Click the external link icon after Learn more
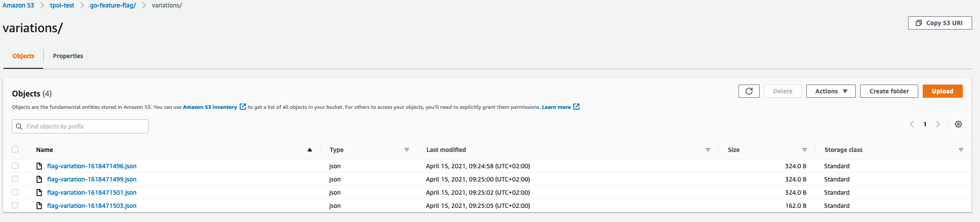The image size is (980, 222). coord(576,107)
